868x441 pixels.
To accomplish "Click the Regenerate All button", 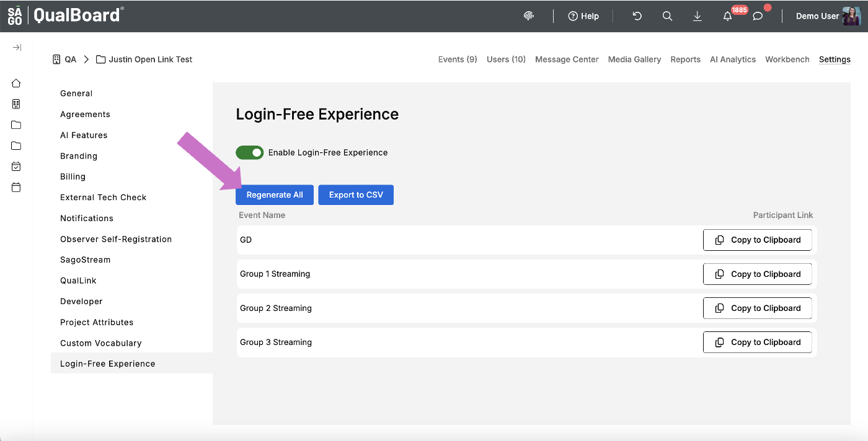I will click(x=275, y=194).
